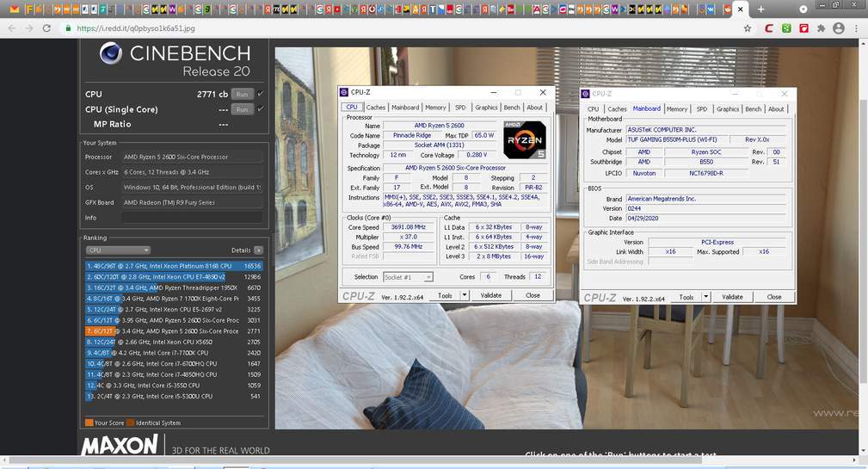Open the red C browser extension
This screenshot has width=868, height=469.
point(769,28)
